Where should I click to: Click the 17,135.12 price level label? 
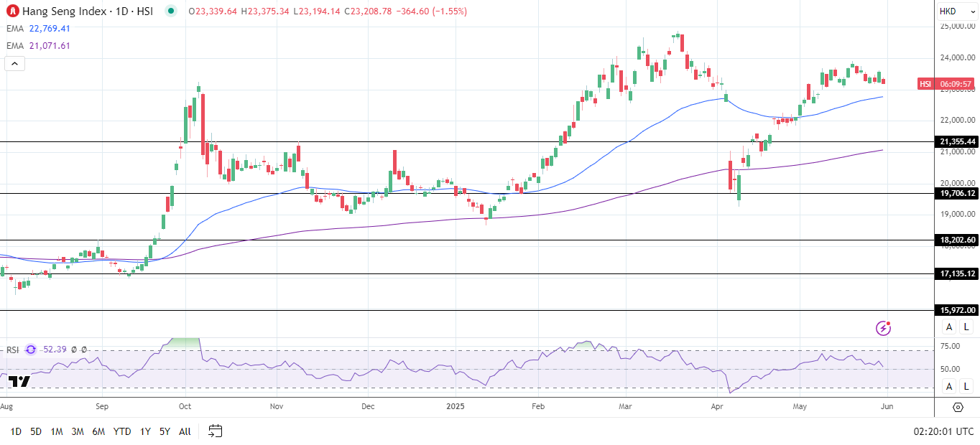958,273
